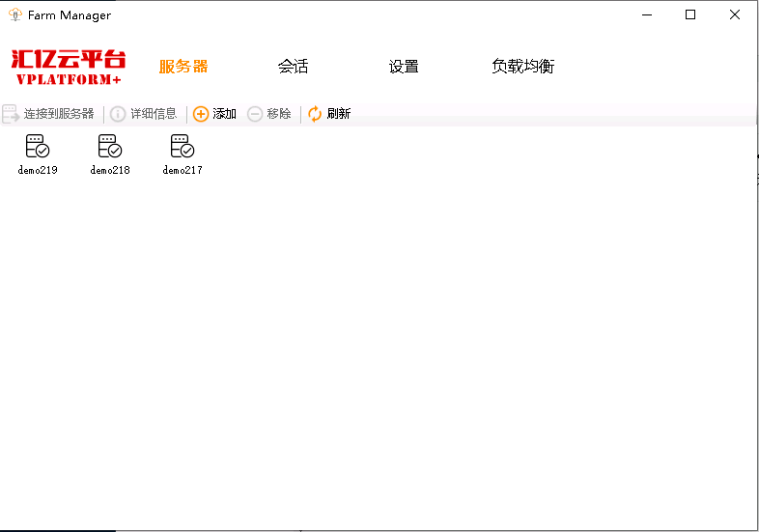Click the 连接到服务器 text button
The width and height of the screenshot is (759, 532).
click(59, 114)
